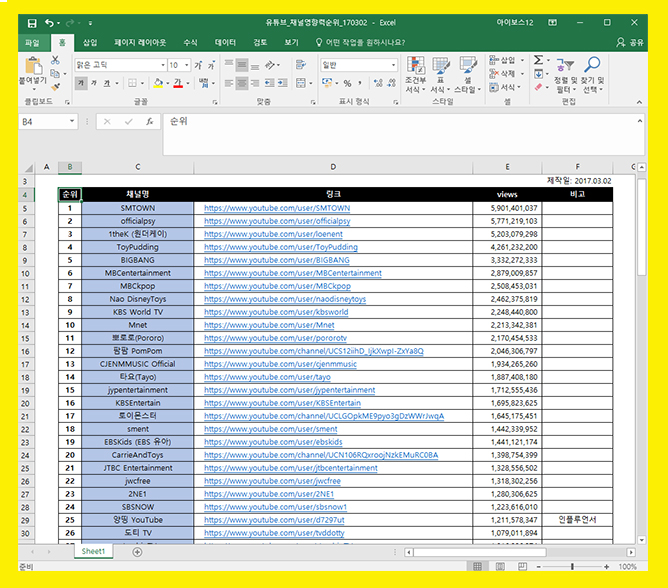
Task: Click the add new sheet plus icon
Action: point(137,552)
